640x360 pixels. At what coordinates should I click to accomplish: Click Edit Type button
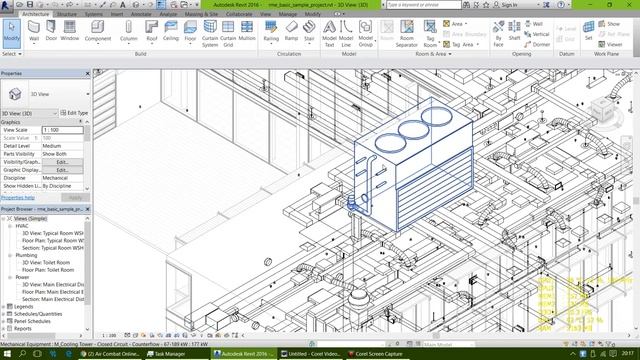tap(74, 113)
